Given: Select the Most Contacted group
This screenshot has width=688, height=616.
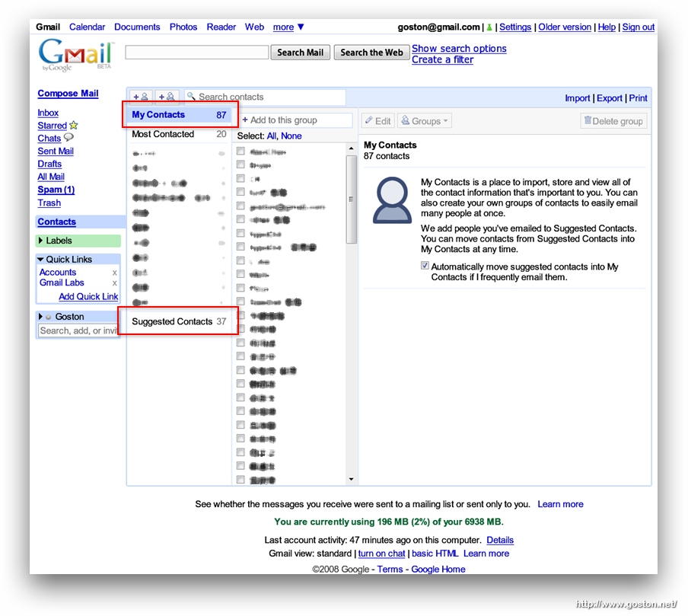Looking at the screenshot, I should coord(178,135).
